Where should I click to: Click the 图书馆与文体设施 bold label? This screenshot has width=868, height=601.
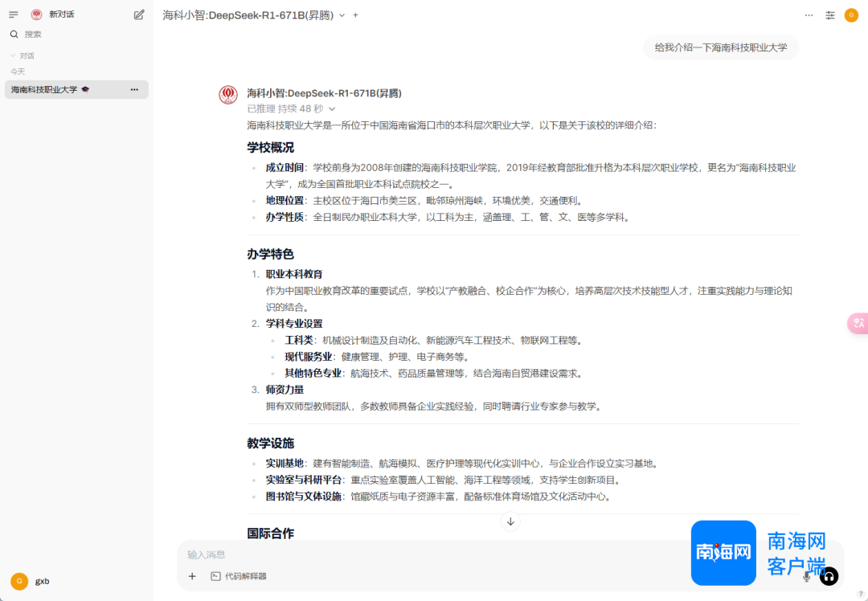303,497
